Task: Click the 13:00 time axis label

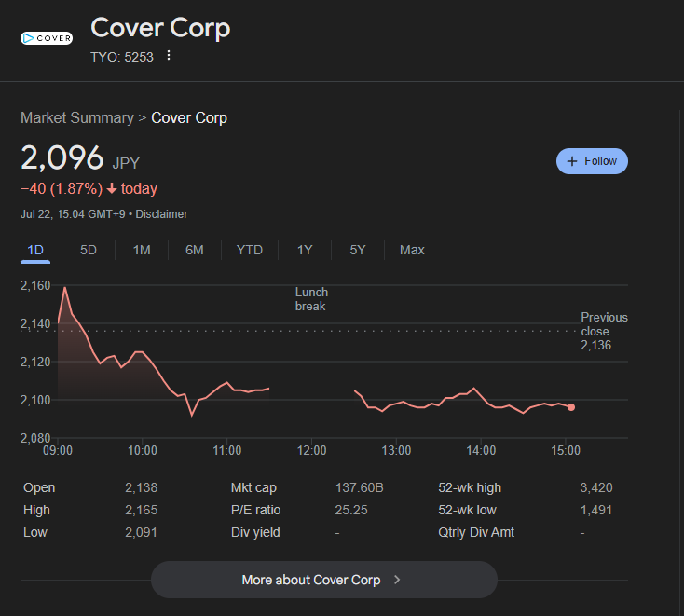Action: (396, 450)
